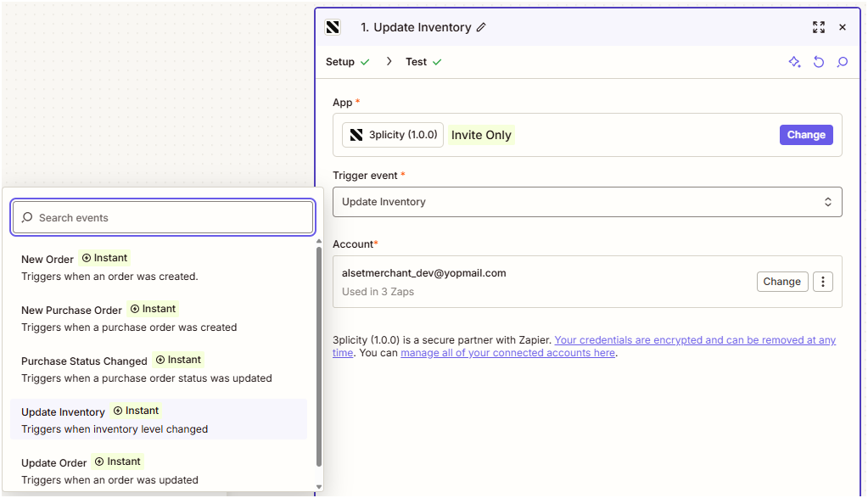Select the Purchase Status Changed event
868x498 pixels.
[x=159, y=369]
